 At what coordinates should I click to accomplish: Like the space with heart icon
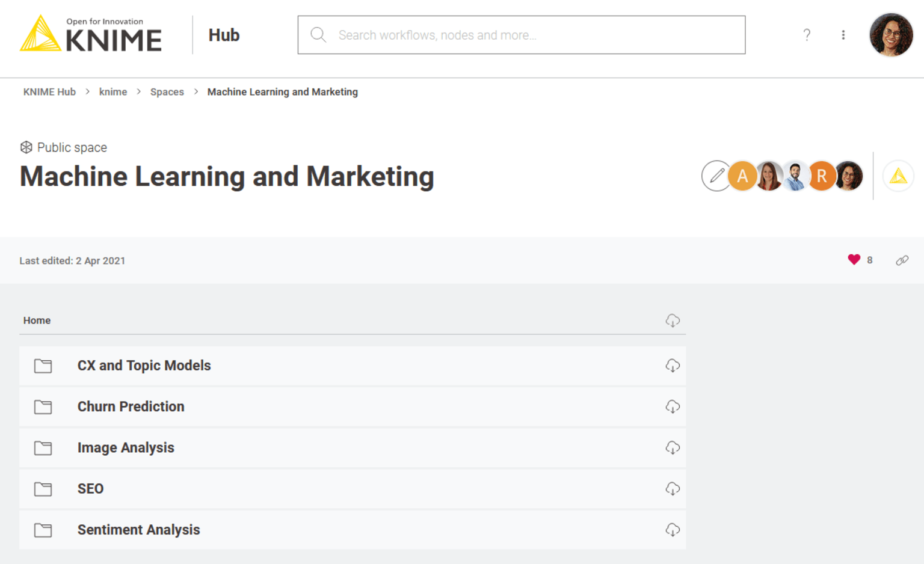point(854,260)
